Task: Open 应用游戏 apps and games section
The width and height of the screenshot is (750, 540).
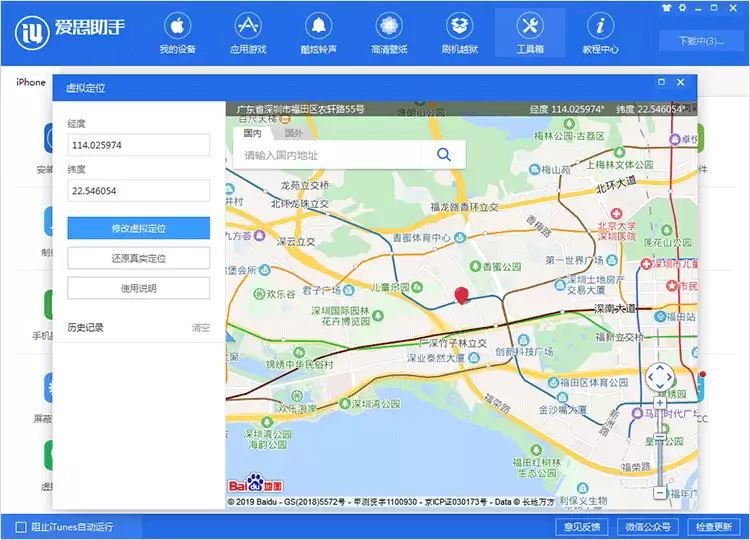Action: [x=248, y=33]
